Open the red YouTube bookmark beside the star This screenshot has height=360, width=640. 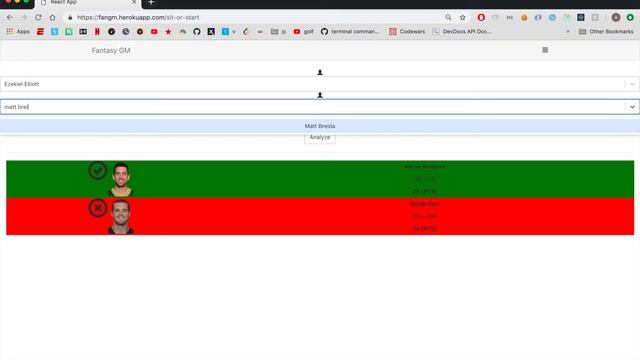pos(154,31)
